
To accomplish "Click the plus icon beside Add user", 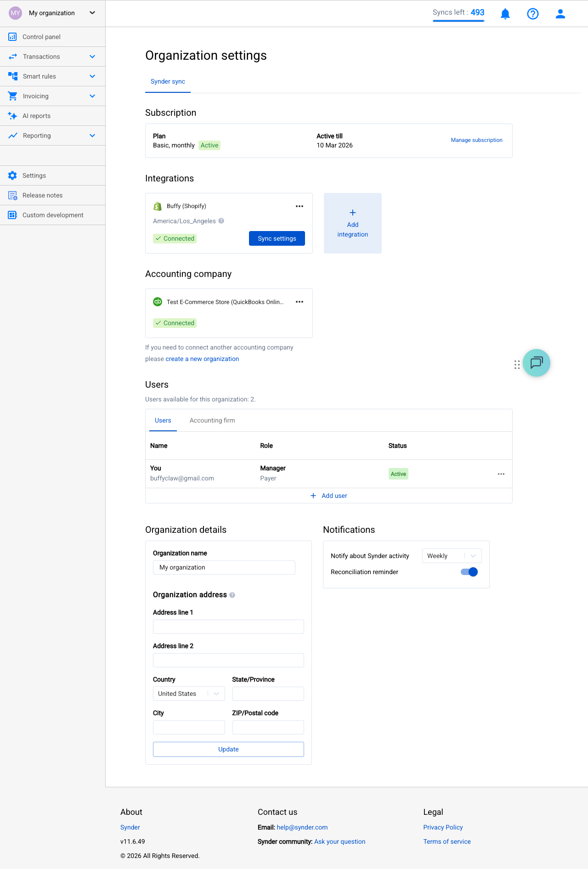I will click(x=313, y=496).
